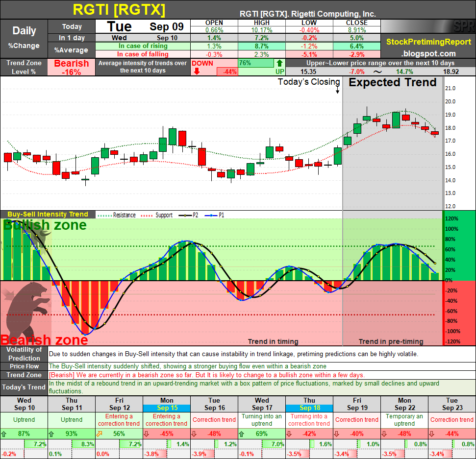Click the red down arrow under Tue Sep 16

(194, 434)
